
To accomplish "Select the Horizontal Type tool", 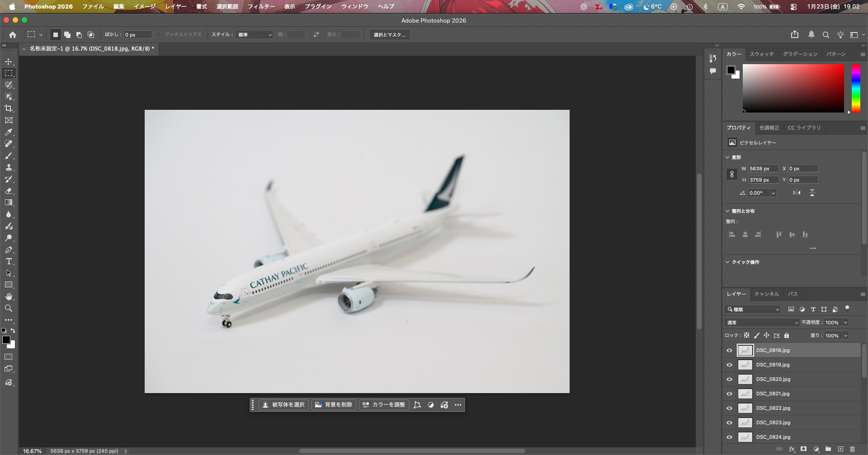I will tap(9, 262).
